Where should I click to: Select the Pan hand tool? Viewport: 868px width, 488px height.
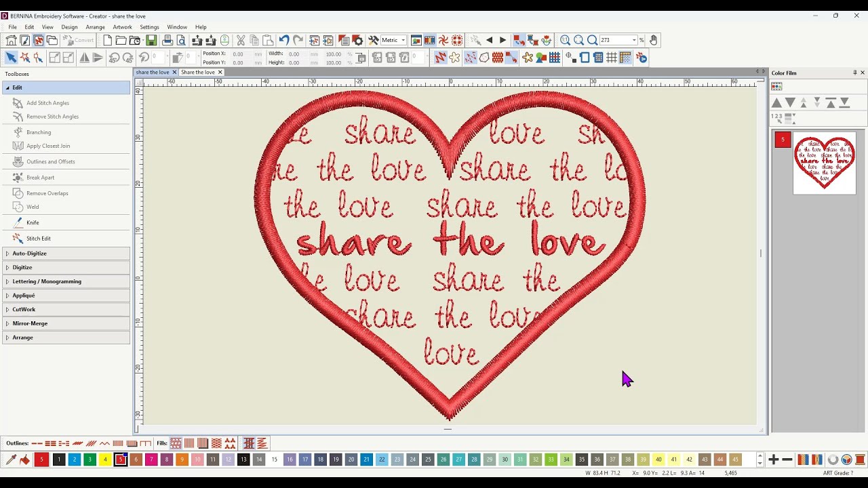tap(653, 40)
